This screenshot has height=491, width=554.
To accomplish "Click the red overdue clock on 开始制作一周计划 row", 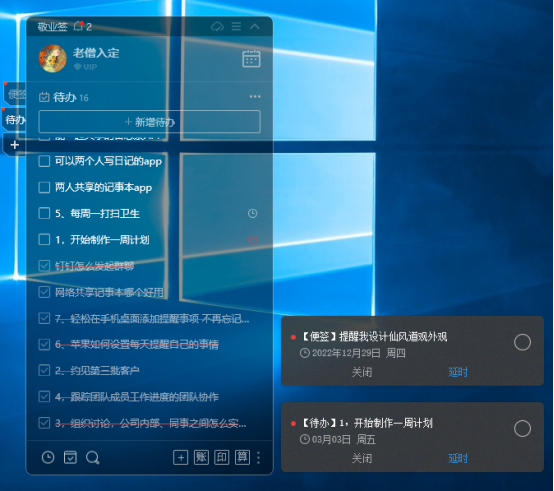I will click(x=252, y=239).
